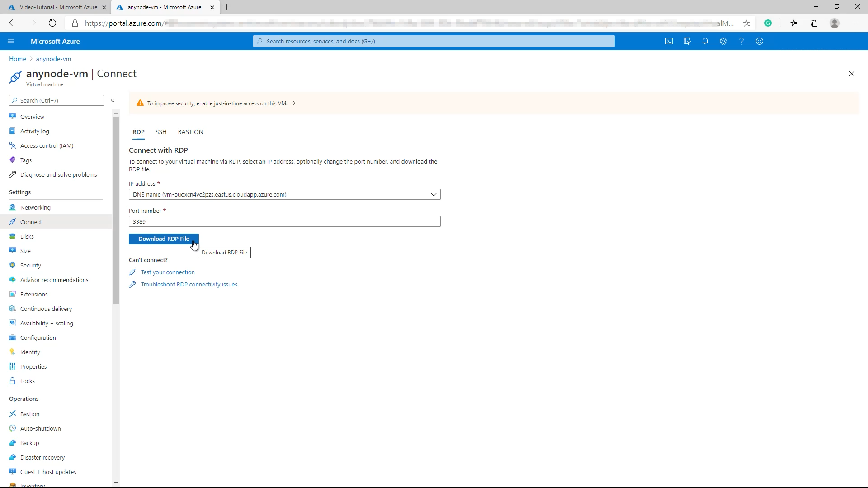Screen dimensions: 868x488
Task: Open portal settings gear icon
Action: [723, 41]
